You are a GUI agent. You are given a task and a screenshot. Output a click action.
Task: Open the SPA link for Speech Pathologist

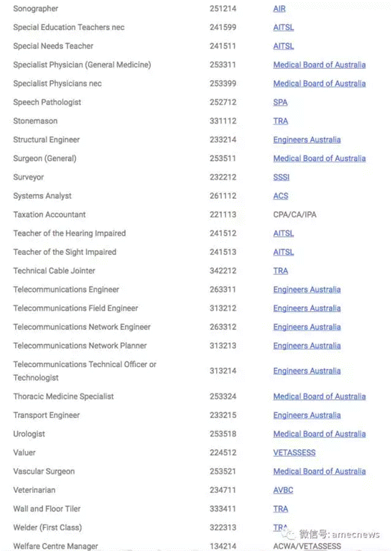tap(280, 102)
